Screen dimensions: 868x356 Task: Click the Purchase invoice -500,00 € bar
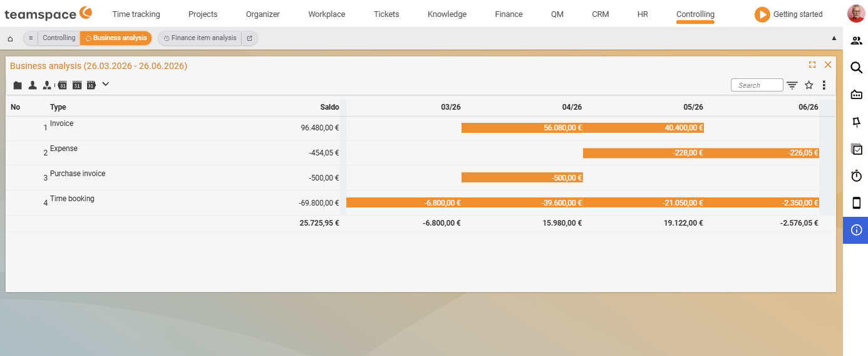click(522, 178)
